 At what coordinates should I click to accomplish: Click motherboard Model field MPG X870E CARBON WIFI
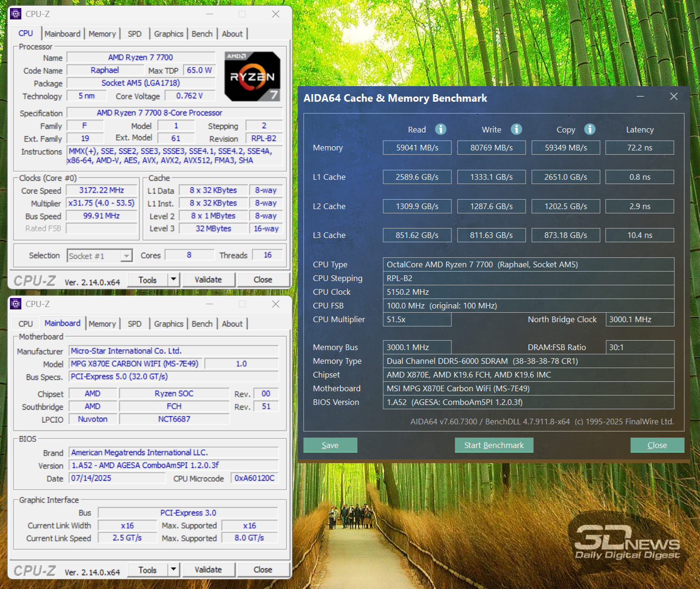click(135, 363)
